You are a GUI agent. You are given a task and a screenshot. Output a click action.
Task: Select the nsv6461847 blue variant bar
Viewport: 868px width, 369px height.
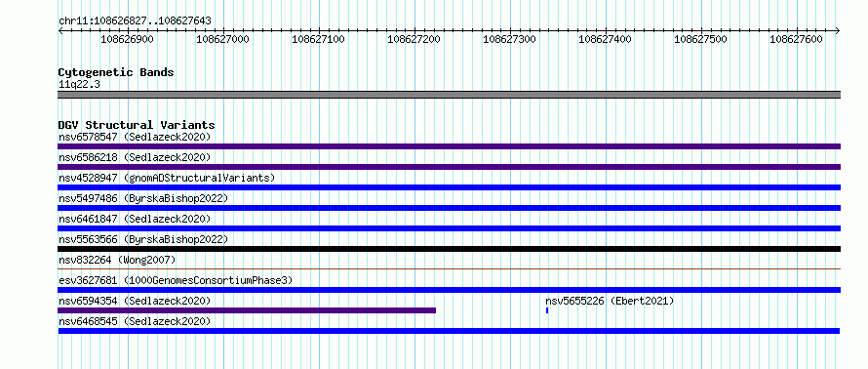[x=449, y=228]
